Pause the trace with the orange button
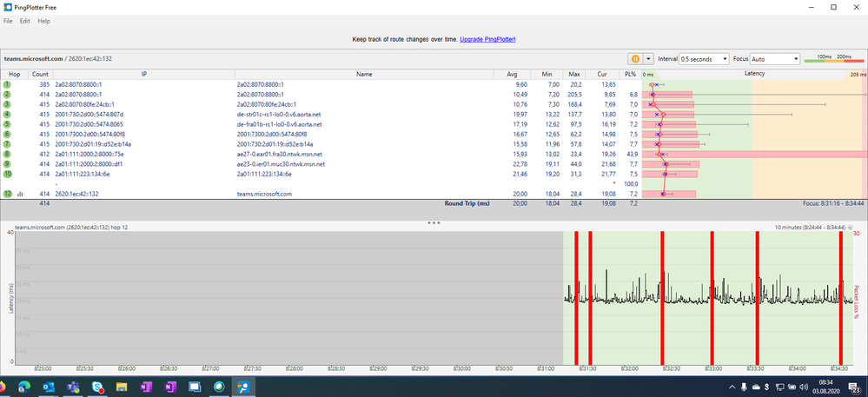This screenshot has width=868, height=397. (x=635, y=59)
